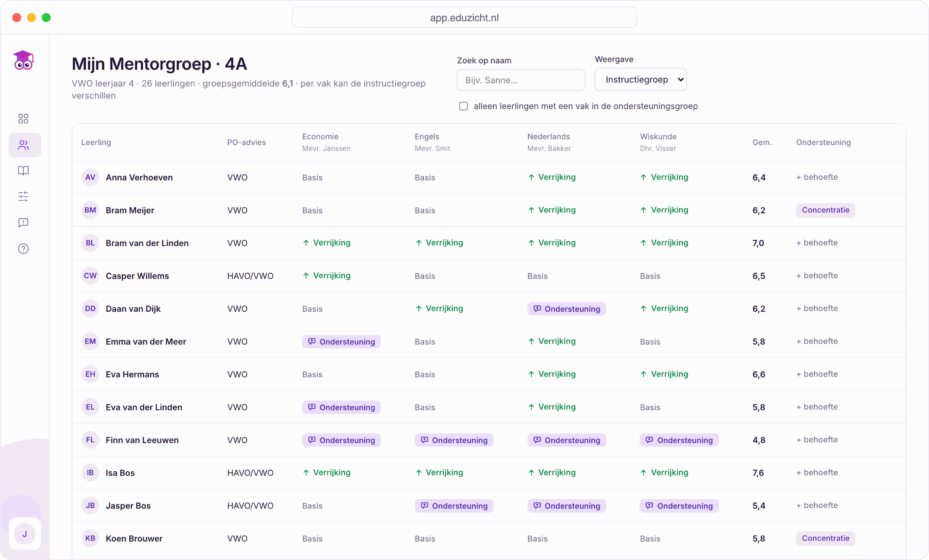Click the Zoek op naam search field
Image resolution: width=929 pixels, height=560 pixels.
pos(521,80)
